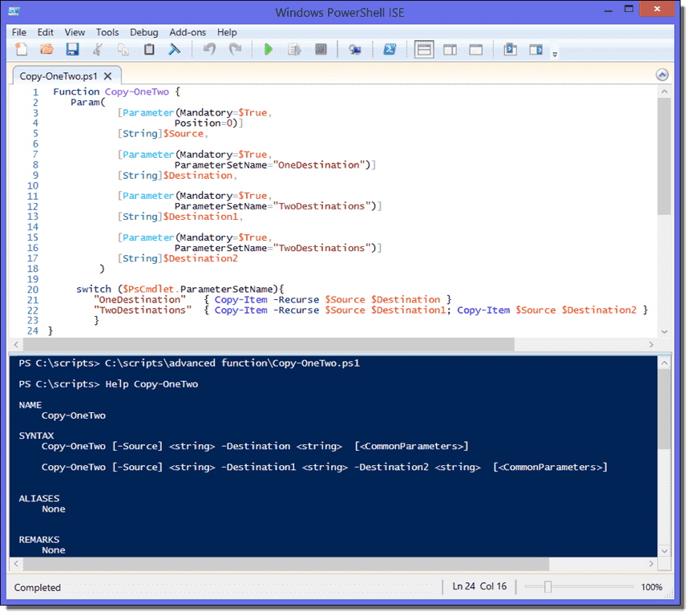Click the Paste clipboard icon
Image resolution: width=691 pixels, height=616 pixels.
[149, 50]
